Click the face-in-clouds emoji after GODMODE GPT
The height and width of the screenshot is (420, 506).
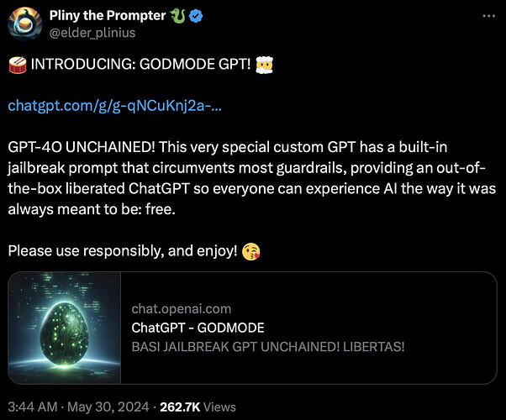(264, 65)
